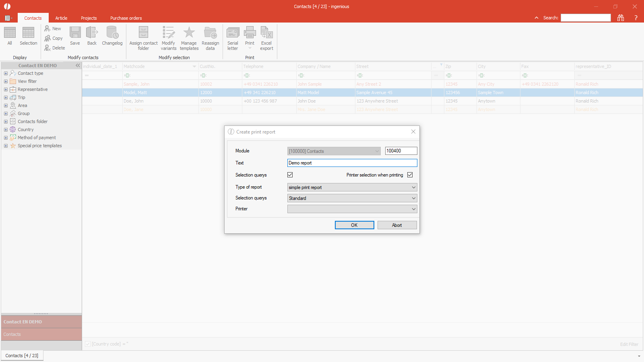Open the Changelog tool
Screen dimensions: 644x362
[112, 33]
